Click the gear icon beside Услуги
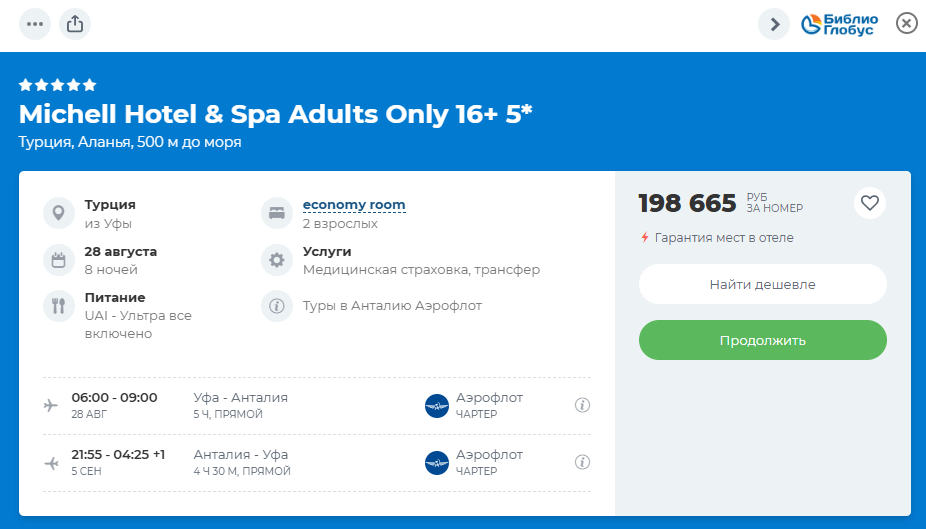Viewport: 926px width, 529px height. [276, 260]
